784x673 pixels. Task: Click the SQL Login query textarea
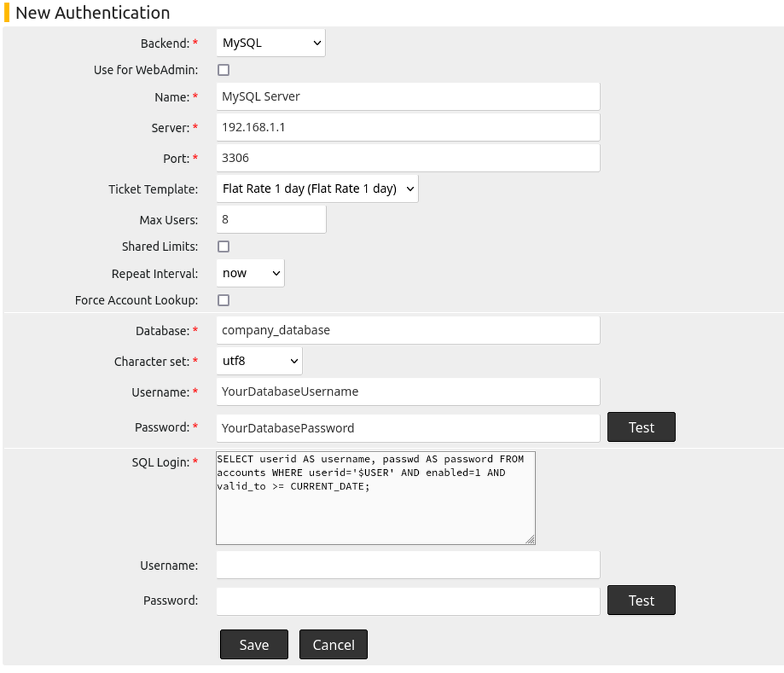375,497
